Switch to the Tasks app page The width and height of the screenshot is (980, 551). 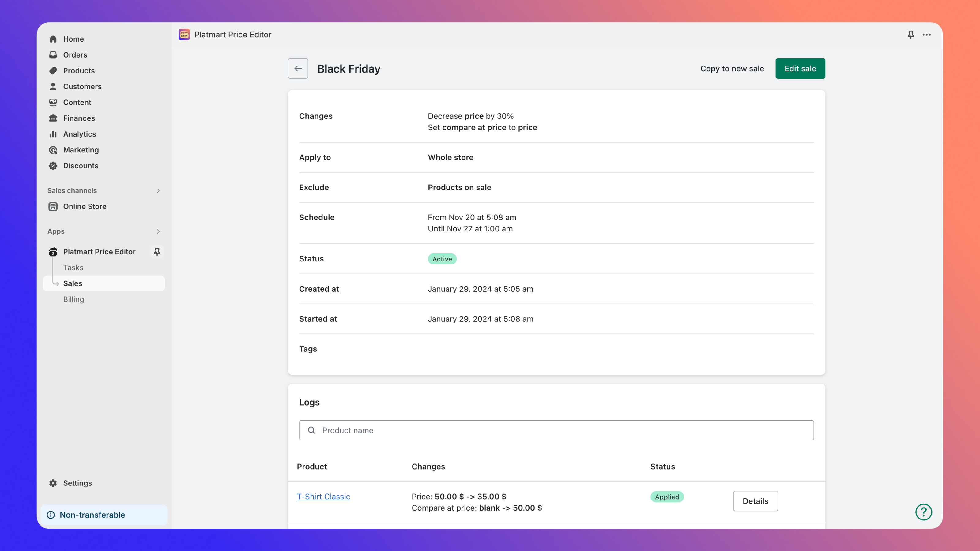[73, 267]
